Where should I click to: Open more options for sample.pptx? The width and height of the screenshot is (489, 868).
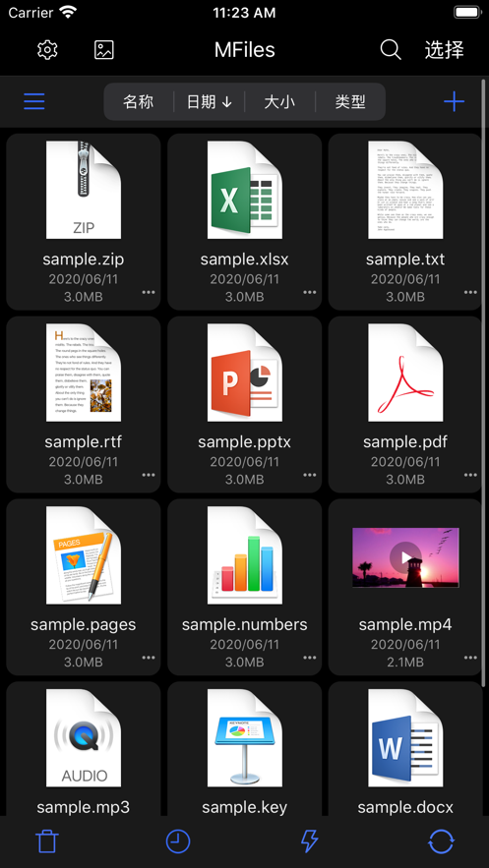tap(310, 475)
